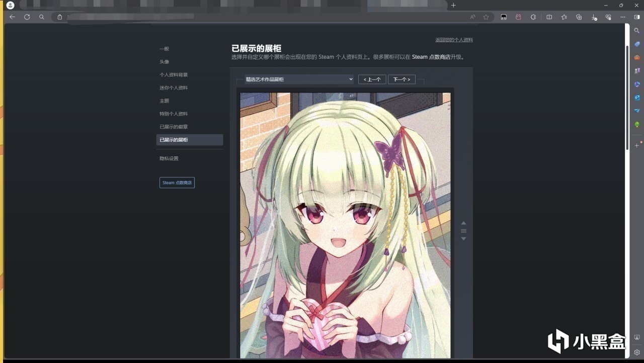Click the Steam 点数商店 button
Image resolution: width=644 pixels, height=363 pixels.
point(177,183)
